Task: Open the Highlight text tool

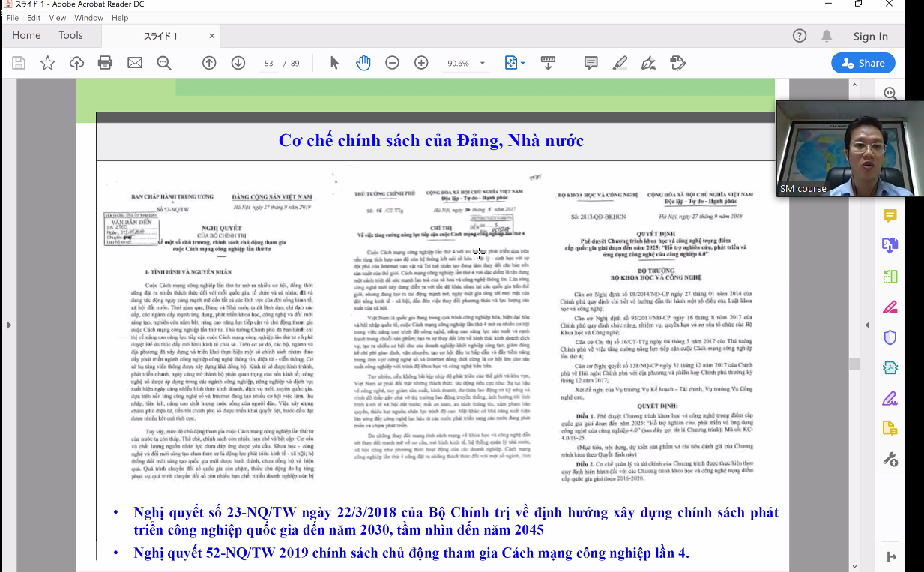Action: coord(620,63)
